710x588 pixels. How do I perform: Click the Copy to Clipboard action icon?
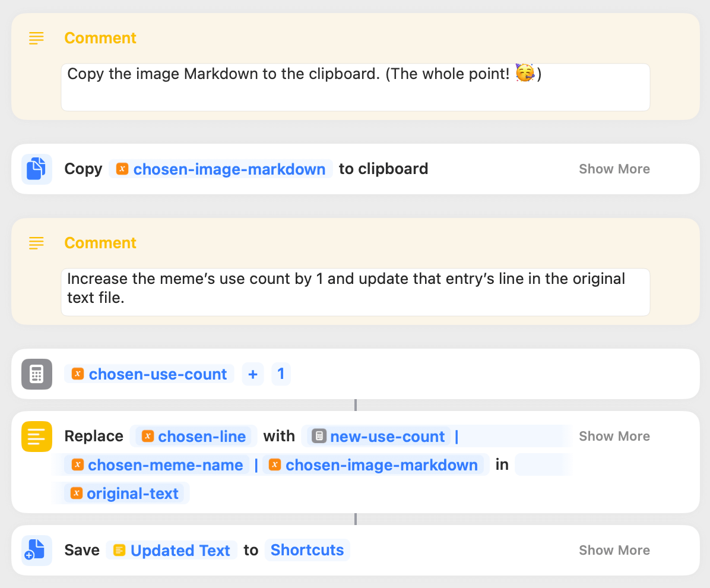37,169
